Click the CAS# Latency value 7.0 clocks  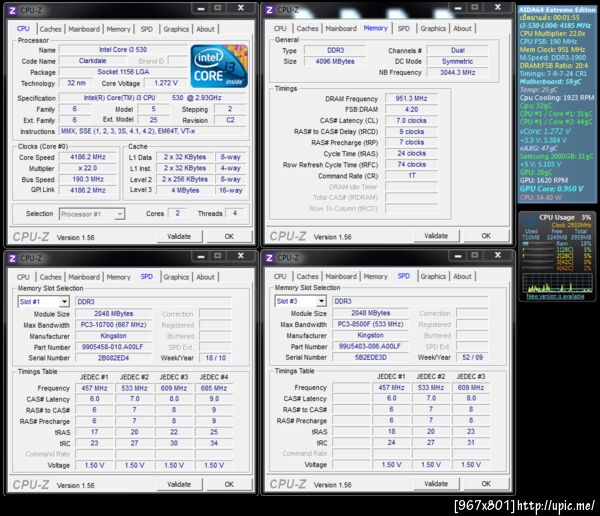click(411, 121)
